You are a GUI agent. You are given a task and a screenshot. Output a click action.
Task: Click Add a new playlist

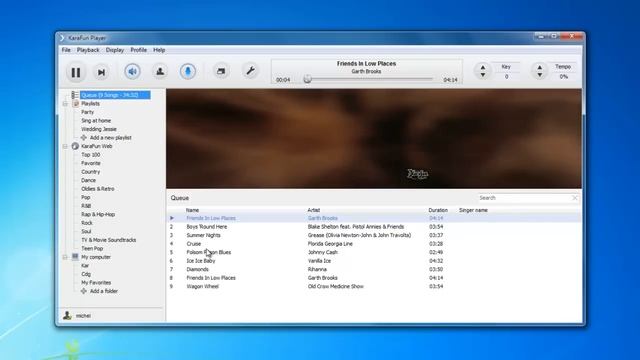click(110, 138)
